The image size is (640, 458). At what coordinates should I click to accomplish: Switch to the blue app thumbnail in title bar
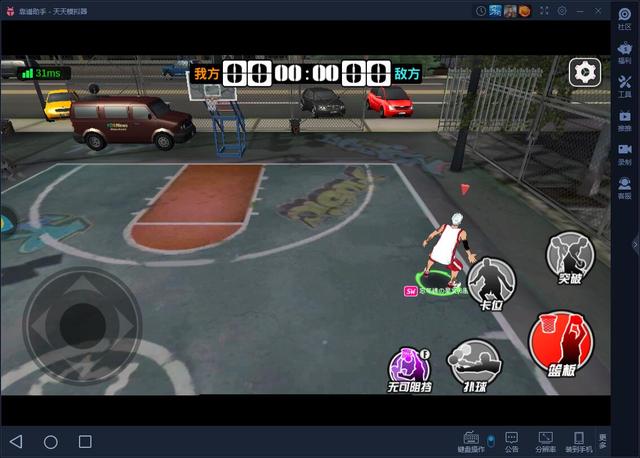495,11
